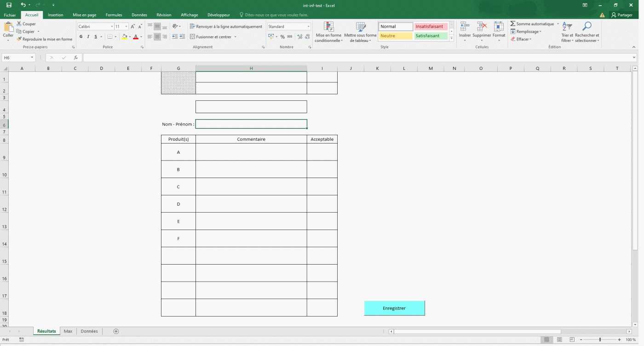Expand the Standard number format dropdown
Viewport: 644px width, 346px height.
coord(308,27)
